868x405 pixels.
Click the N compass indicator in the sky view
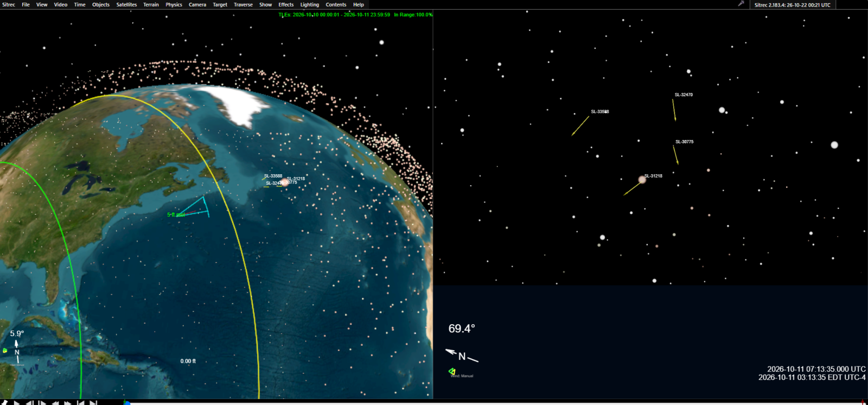(x=462, y=356)
